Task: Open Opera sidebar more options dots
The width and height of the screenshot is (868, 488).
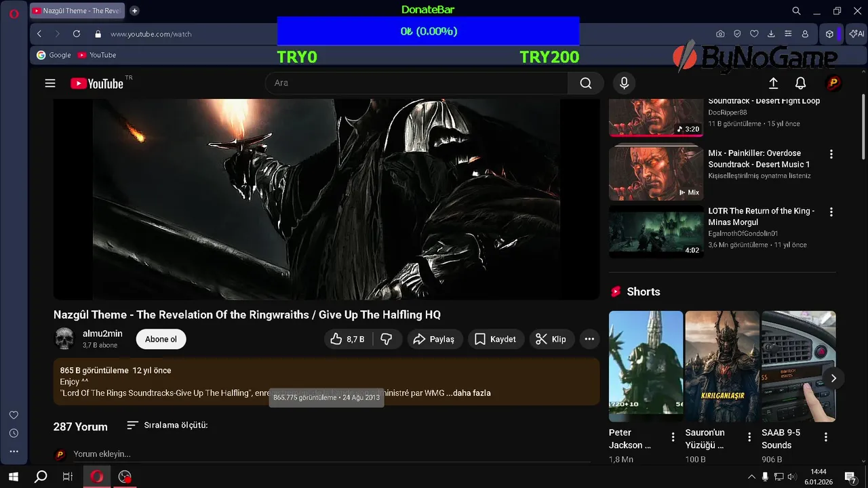Action: pyautogui.click(x=14, y=451)
